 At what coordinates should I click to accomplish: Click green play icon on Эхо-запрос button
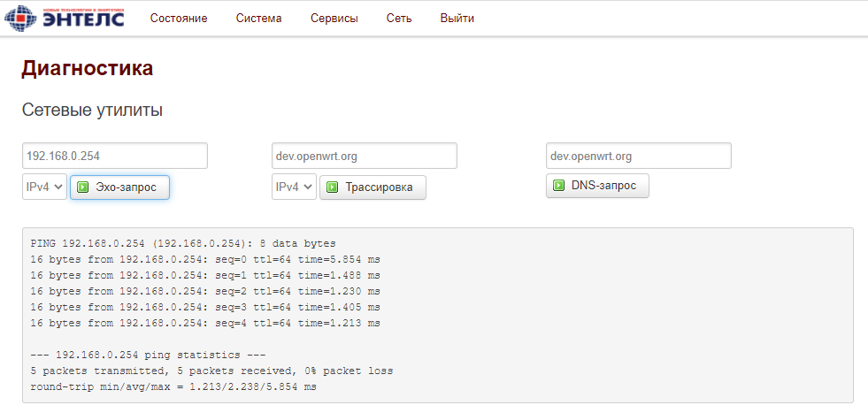(82, 187)
